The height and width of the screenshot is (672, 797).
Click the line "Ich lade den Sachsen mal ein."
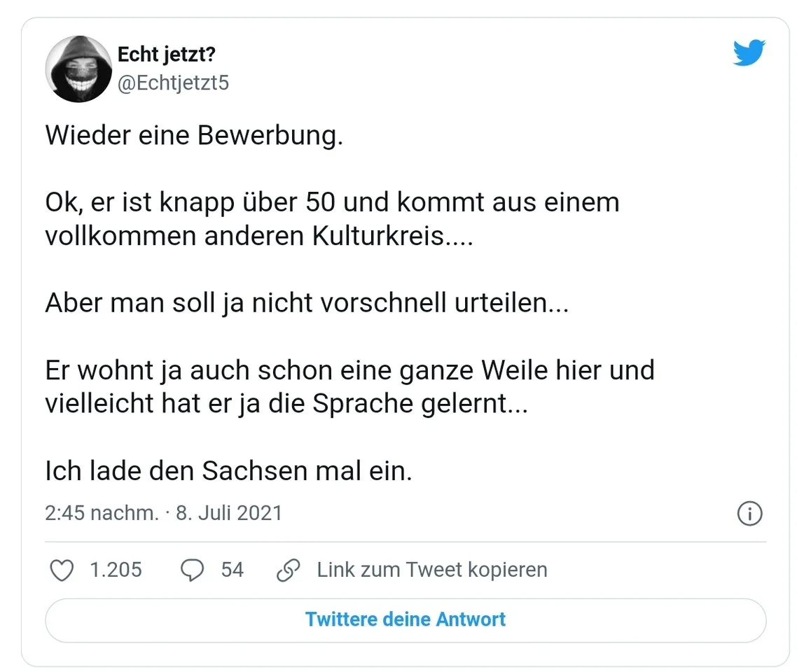[x=228, y=471]
